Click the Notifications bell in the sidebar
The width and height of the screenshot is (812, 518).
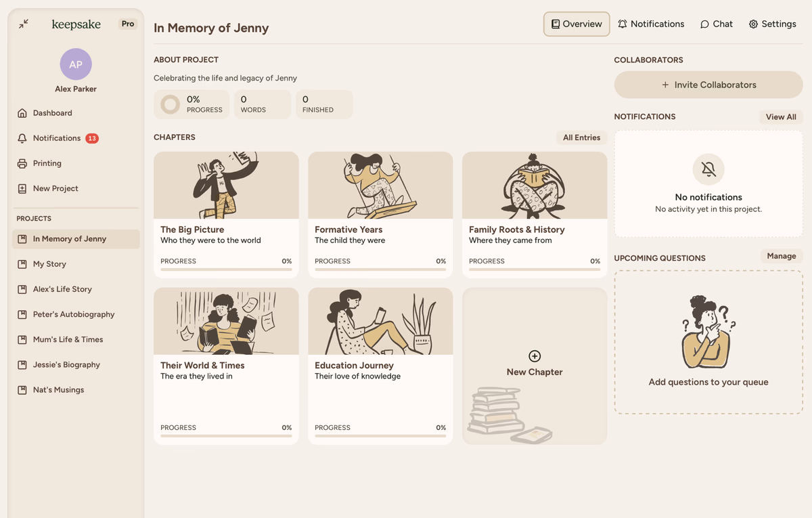[x=22, y=138]
